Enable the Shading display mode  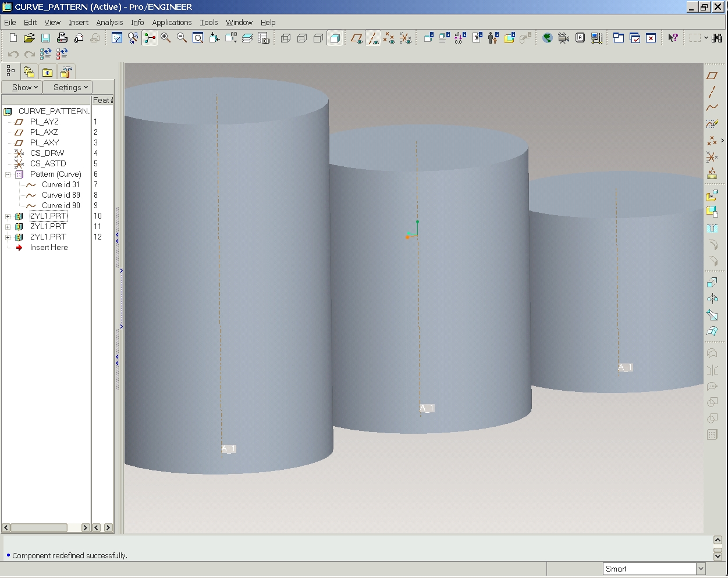click(335, 38)
